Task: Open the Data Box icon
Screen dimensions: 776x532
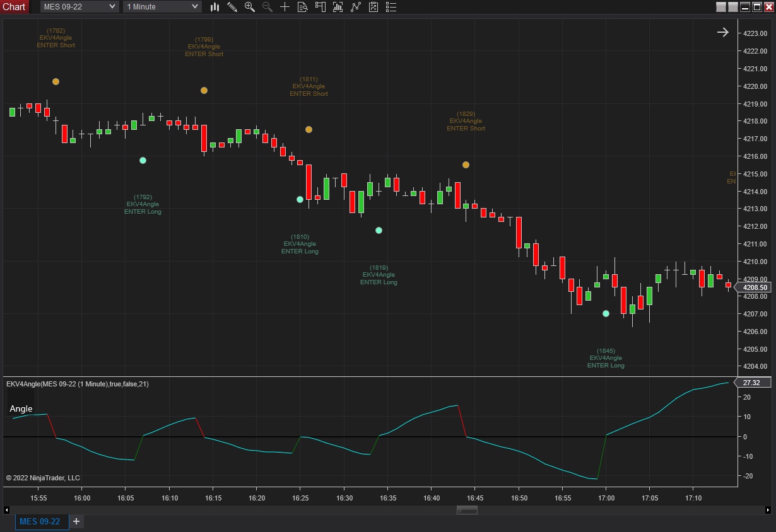Action: coord(303,7)
